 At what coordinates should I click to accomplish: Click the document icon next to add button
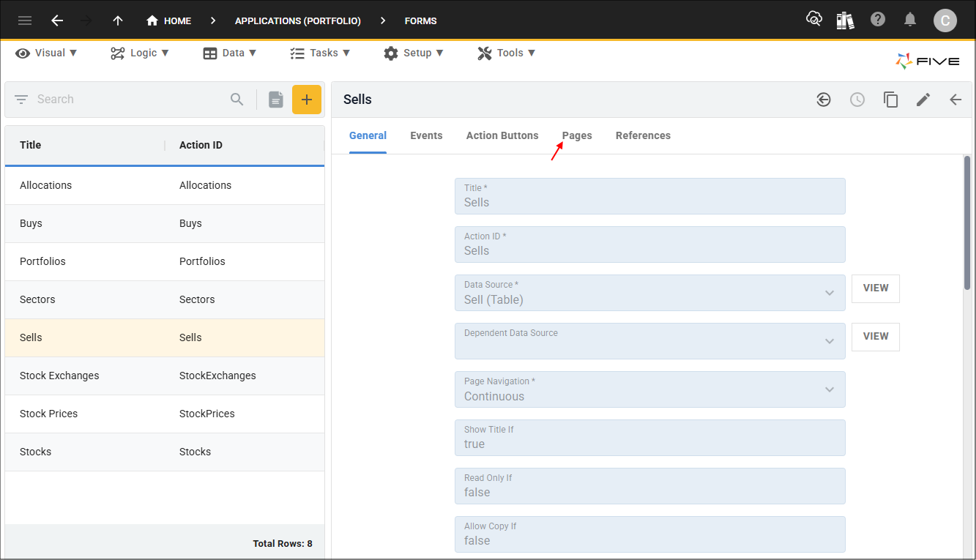click(276, 100)
